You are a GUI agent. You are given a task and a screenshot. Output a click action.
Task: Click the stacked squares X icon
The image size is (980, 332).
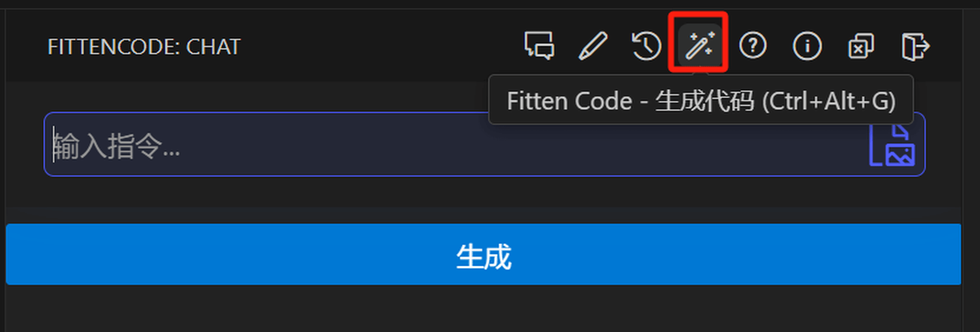click(861, 46)
